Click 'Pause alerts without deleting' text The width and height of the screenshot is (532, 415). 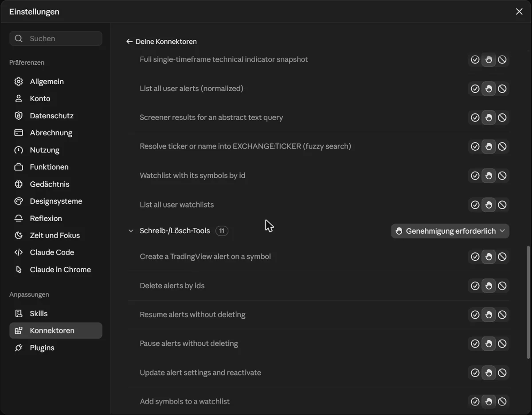point(189,344)
